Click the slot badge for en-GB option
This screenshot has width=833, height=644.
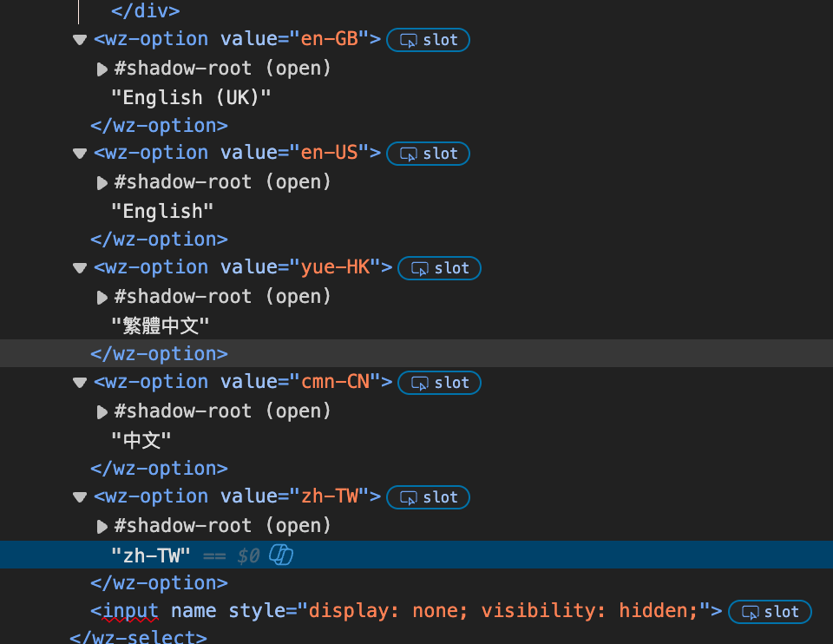click(428, 40)
